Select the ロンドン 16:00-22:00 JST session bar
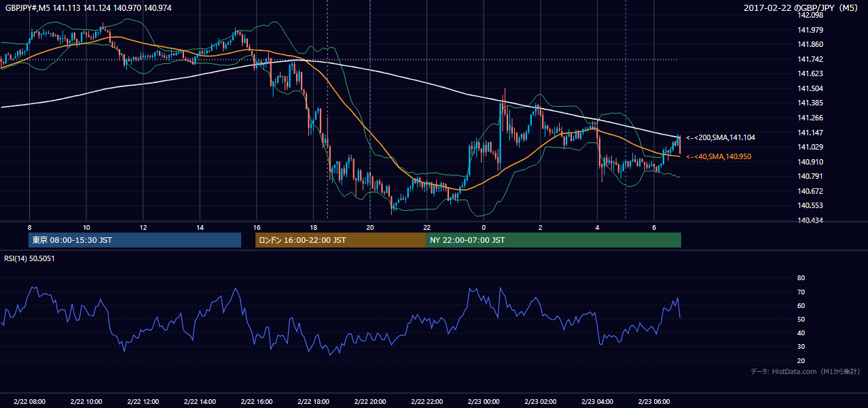The height and width of the screenshot is (408, 868). pyautogui.click(x=340, y=240)
